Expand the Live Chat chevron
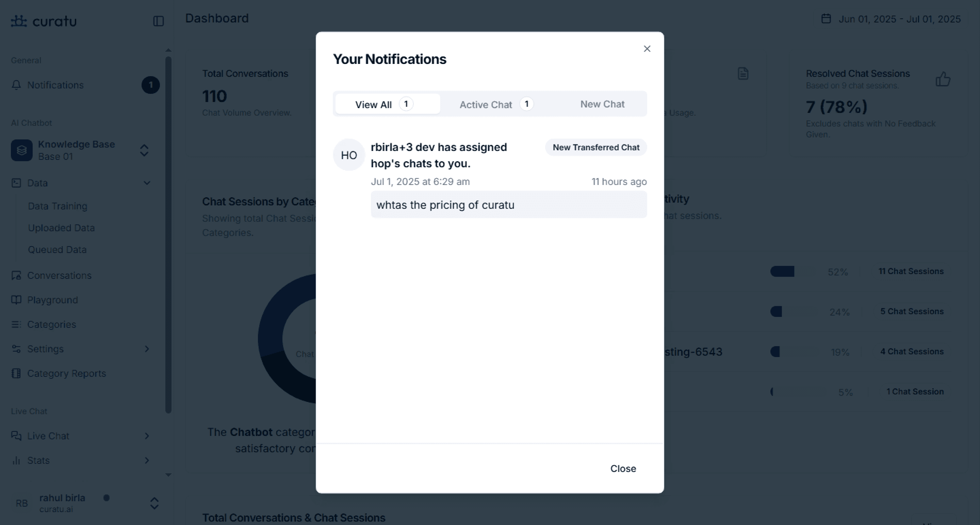 [147, 436]
